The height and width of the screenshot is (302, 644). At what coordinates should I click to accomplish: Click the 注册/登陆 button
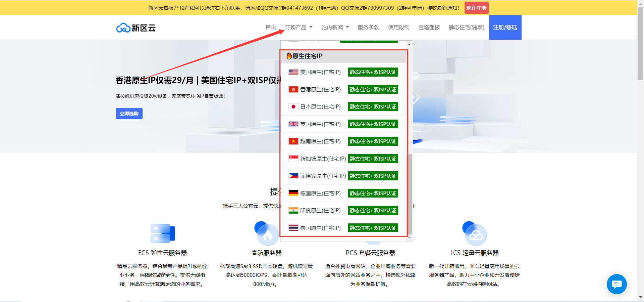[505, 28]
